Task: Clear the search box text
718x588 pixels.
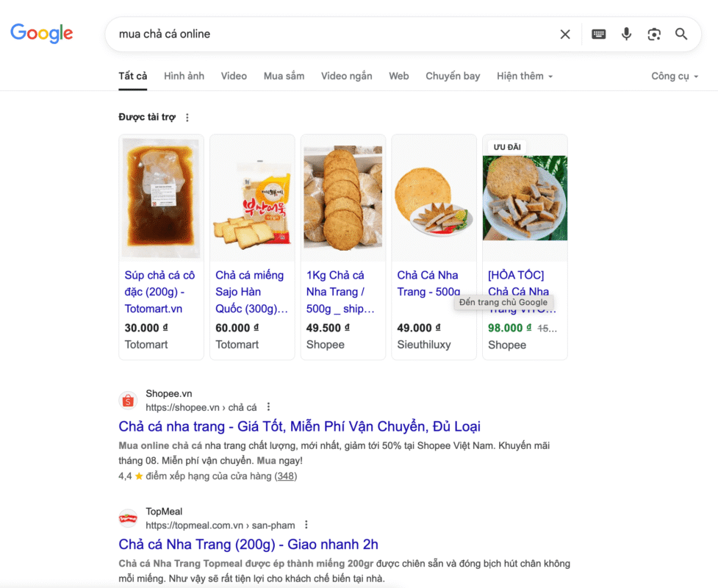Action: [565, 34]
